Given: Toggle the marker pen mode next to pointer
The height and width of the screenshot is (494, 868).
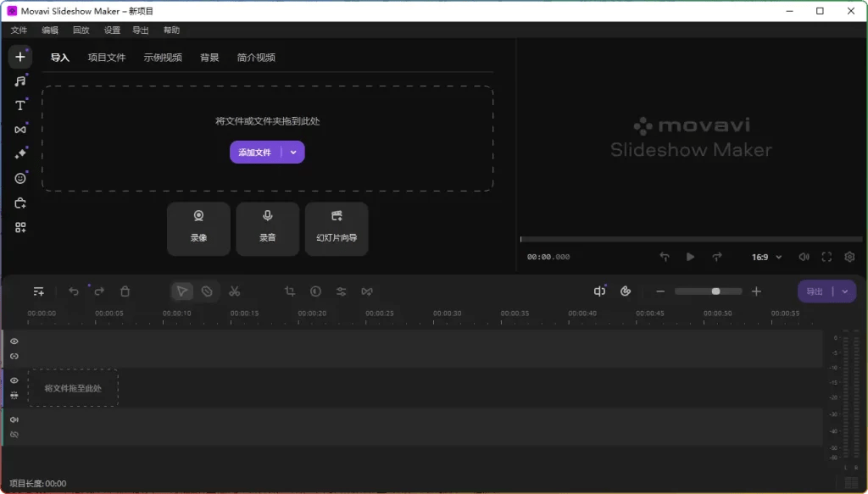Looking at the screenshot, I should click(209, 291).
